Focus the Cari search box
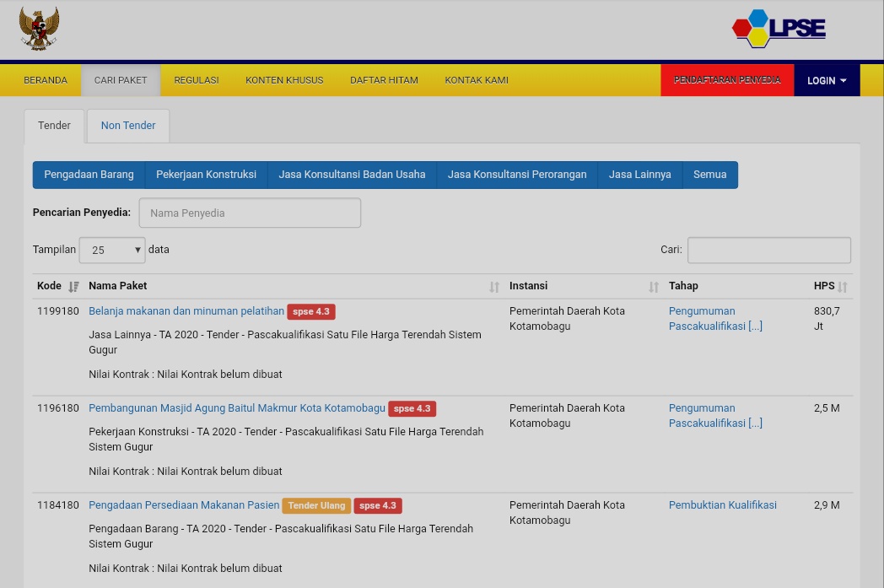This screenshot has height=588, width=884. point(769,250)
